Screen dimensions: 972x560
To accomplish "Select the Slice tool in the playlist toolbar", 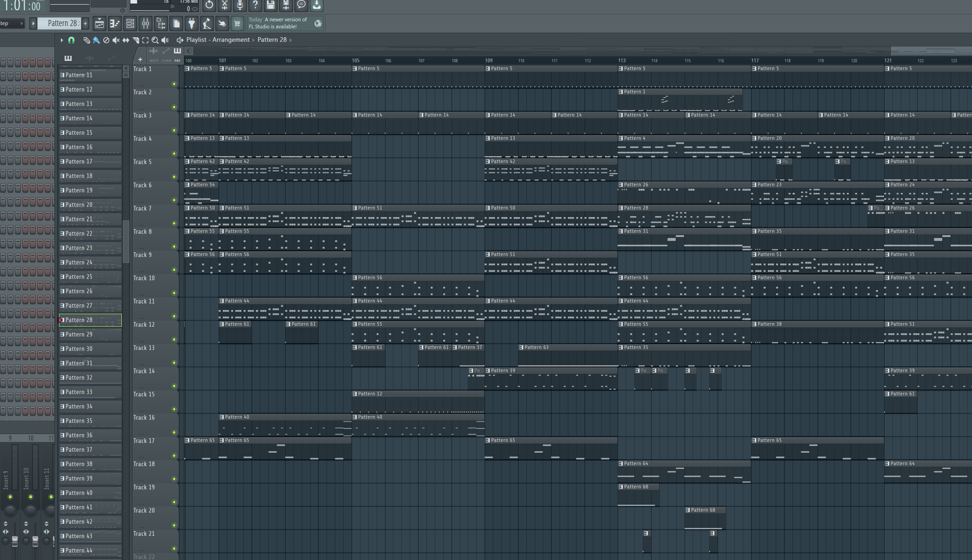I will pyautogui.click(x=135, y=40).
